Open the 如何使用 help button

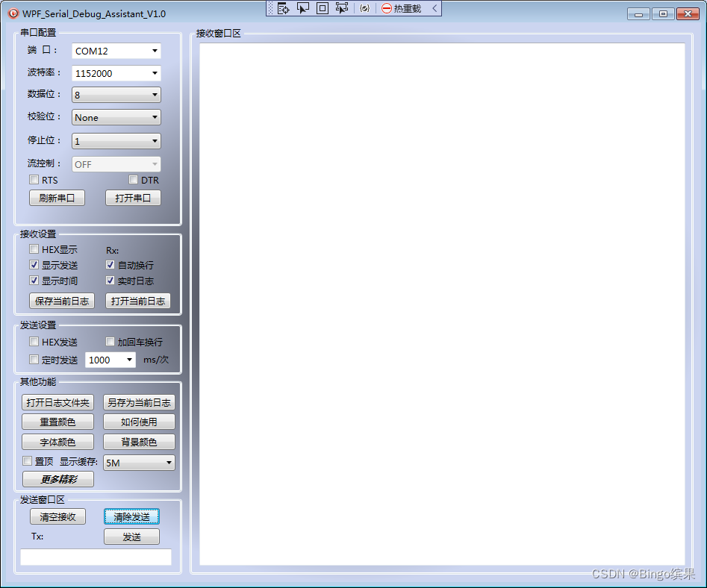click(x=138, y=422)
